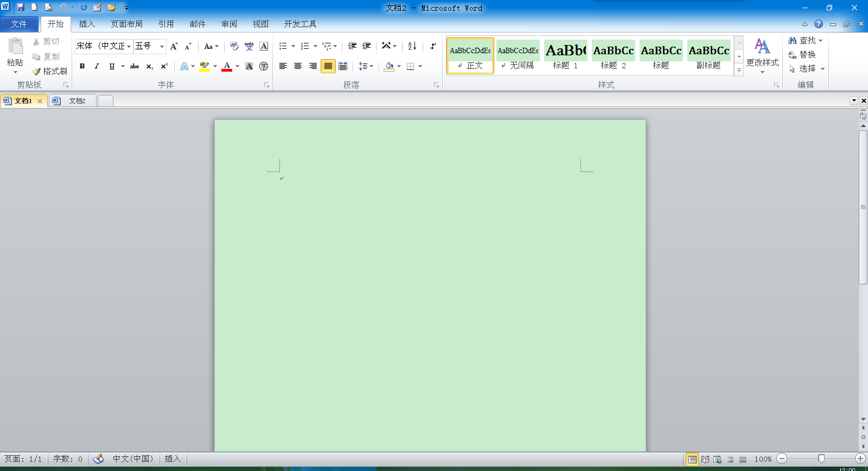The width and height of the screenshot is (868, 471).
Task: Toggle Center alignment
Action: coord(298,66)
